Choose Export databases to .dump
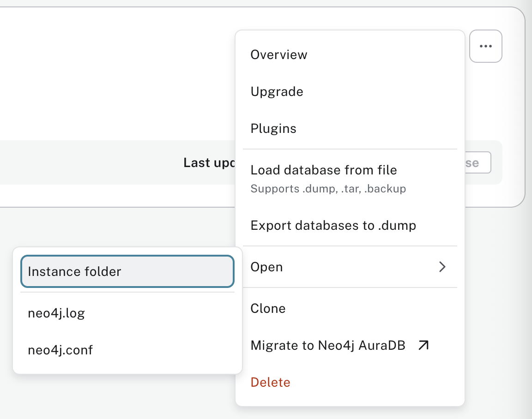Screen dimensions: 532x419 pyautogui.click(x=333, y=226)
